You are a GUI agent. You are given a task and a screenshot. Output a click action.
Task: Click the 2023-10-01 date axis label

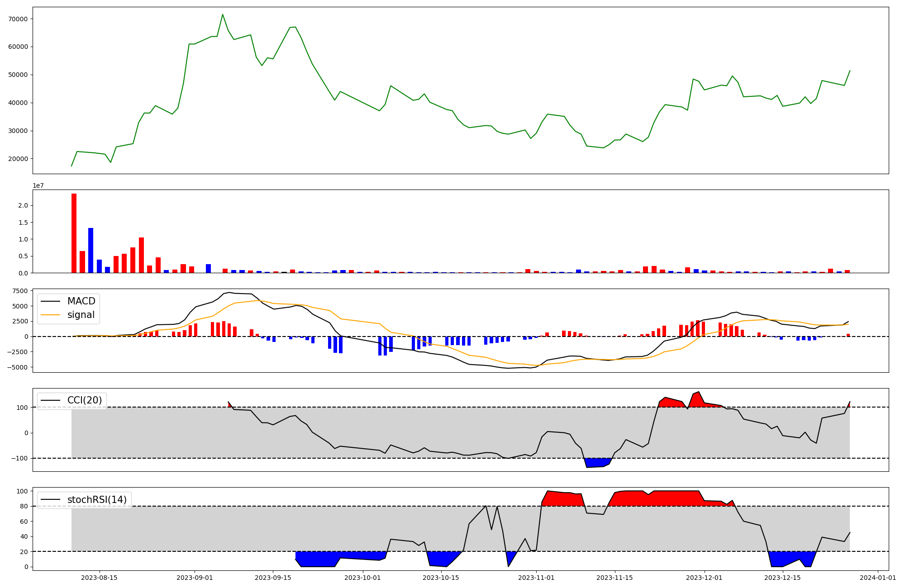363,578
